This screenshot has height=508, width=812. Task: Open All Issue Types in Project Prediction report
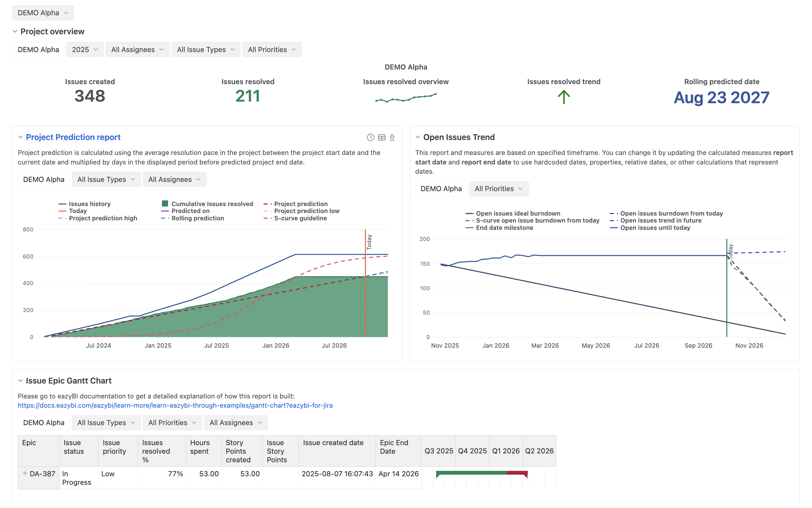pos(106,179)
